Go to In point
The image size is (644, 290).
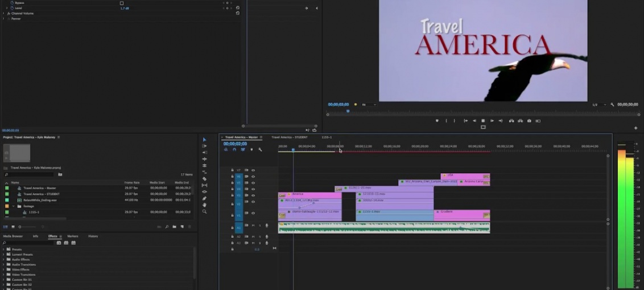[x=466, y=121]
